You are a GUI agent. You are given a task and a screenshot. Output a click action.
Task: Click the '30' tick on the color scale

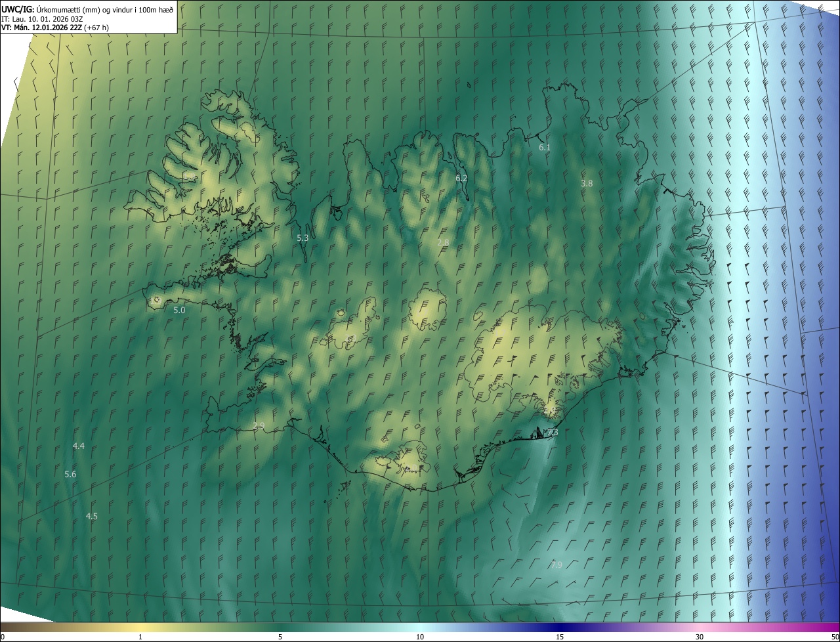[x=700, y=637]
